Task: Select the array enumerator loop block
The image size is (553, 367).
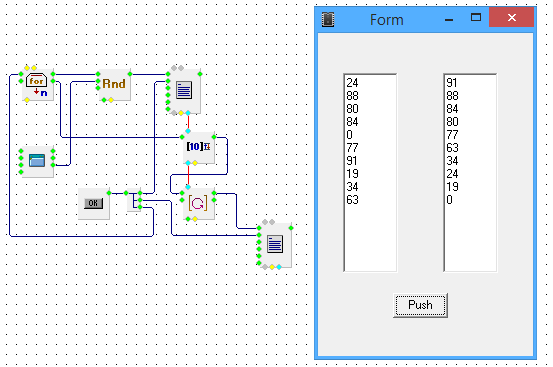Action: pos(198,204)
